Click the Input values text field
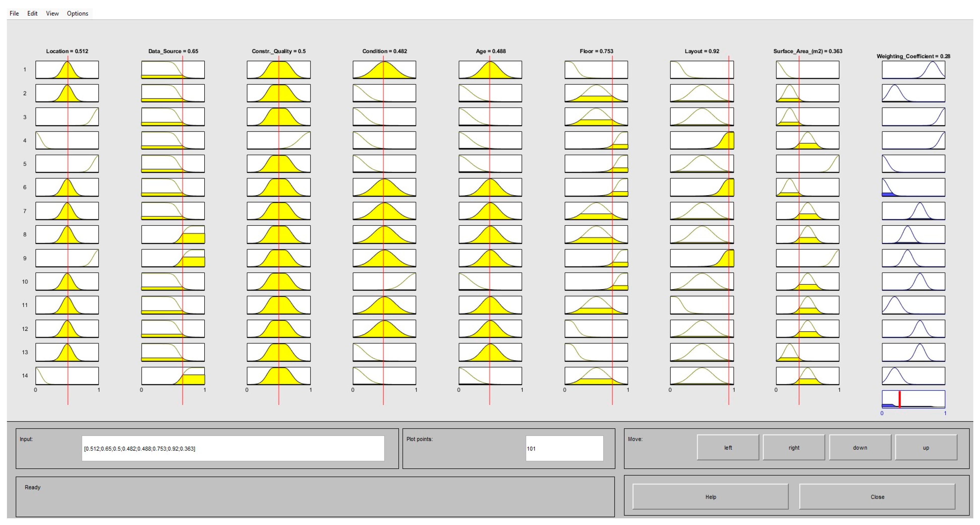Image resolution: width=980 pixels, height=525 pixels. point(233,449)
